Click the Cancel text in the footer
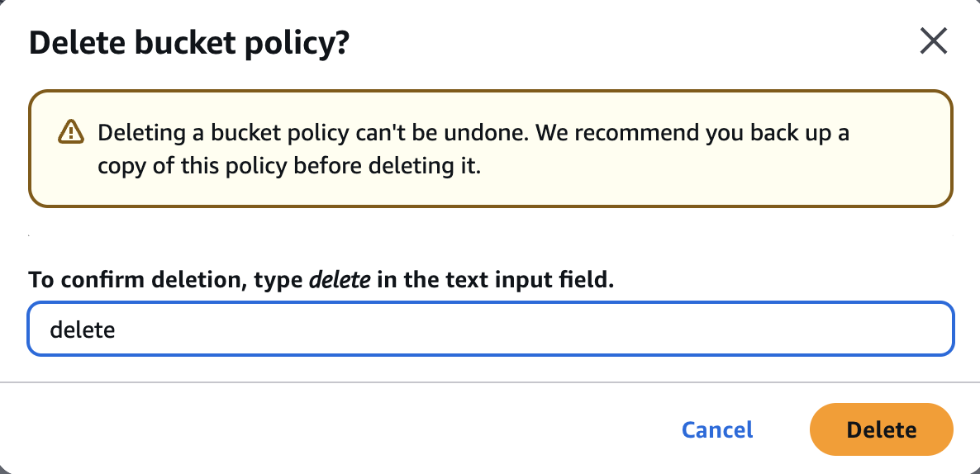980x474 pixels. (x=717, y=429)
